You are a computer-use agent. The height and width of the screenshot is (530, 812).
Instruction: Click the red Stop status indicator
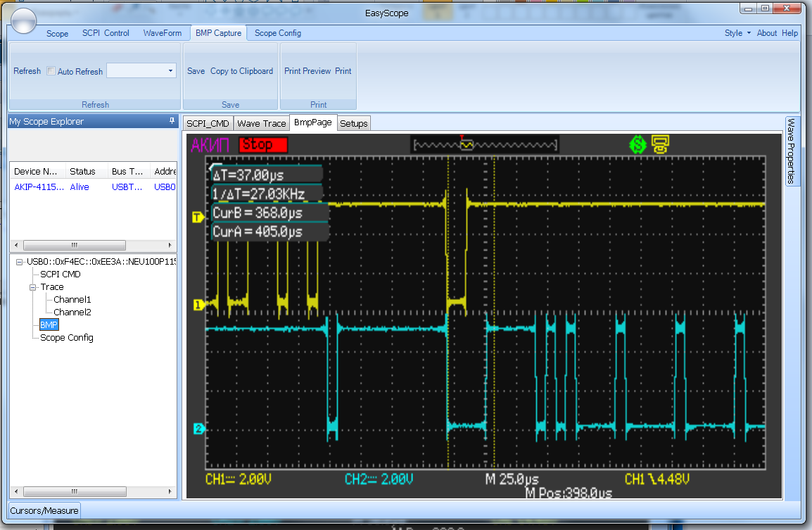(x=262, y=144)
